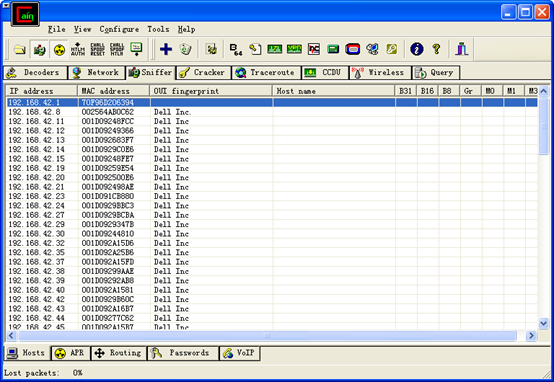This screenshot has width=554, height=382.
Task: Click the B16 column header
Action: pyautogui.click(x=428, y=91)
